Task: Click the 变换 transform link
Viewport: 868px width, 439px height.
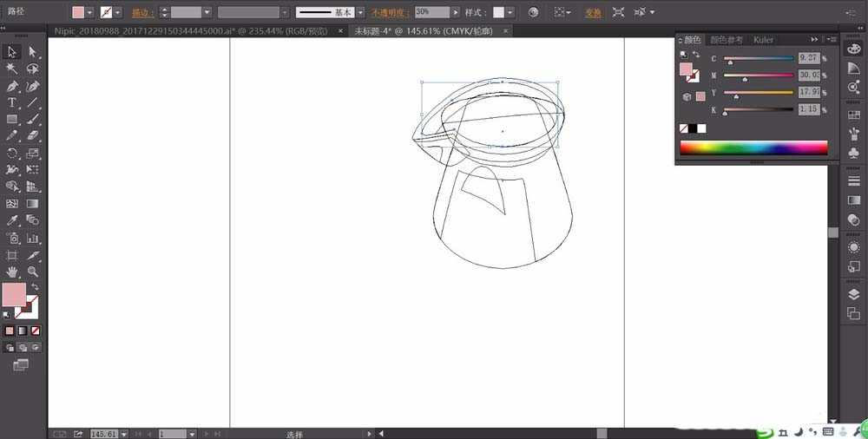Action: pyautogui.click(x=593, y=13)
